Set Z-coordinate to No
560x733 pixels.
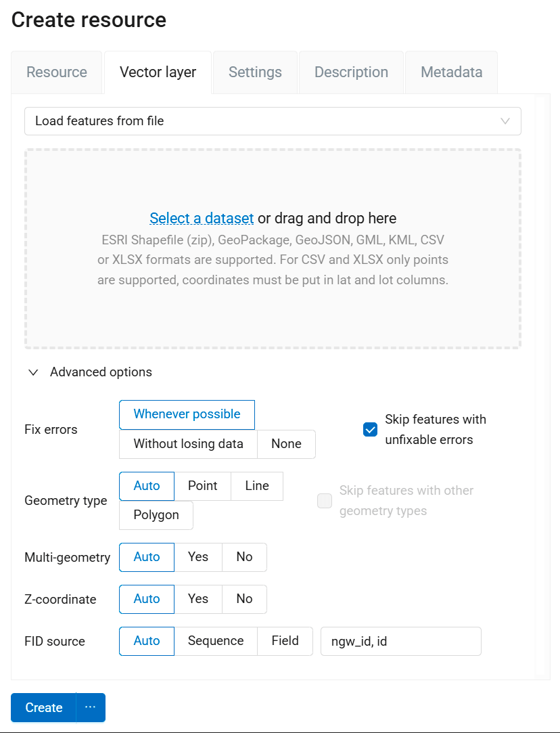click(244, 599)
